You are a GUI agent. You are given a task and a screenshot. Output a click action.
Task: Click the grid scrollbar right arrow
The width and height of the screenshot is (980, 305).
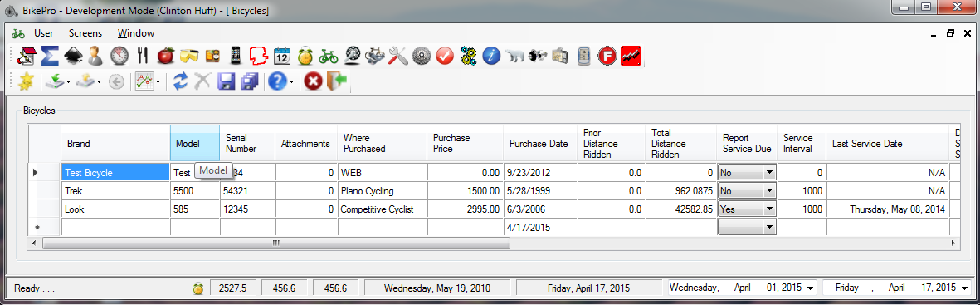point(953,243)
